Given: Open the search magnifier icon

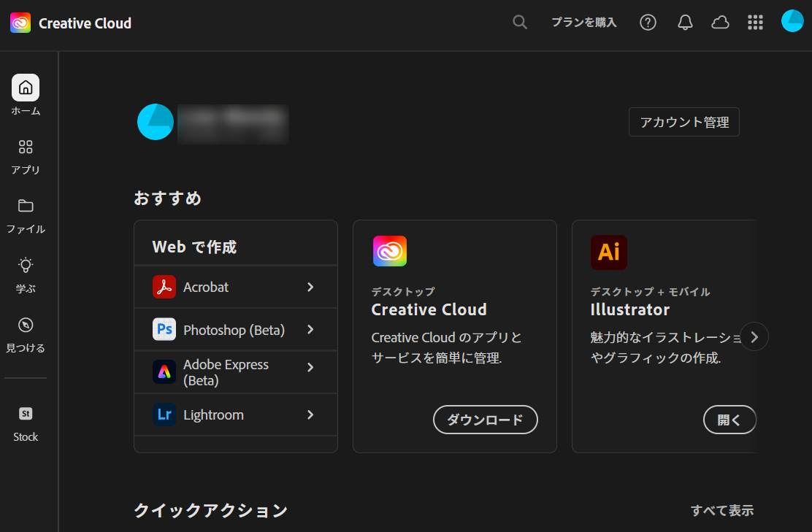Looking at the screenshot, I should 520,22.
